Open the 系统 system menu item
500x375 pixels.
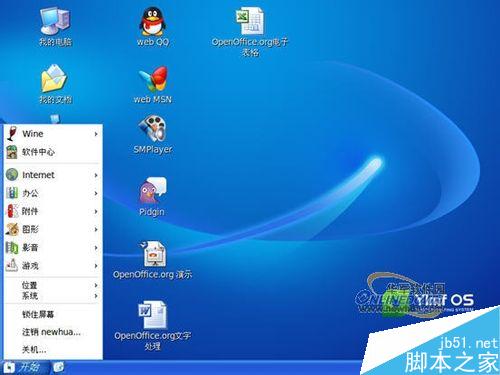click(53, 296)
